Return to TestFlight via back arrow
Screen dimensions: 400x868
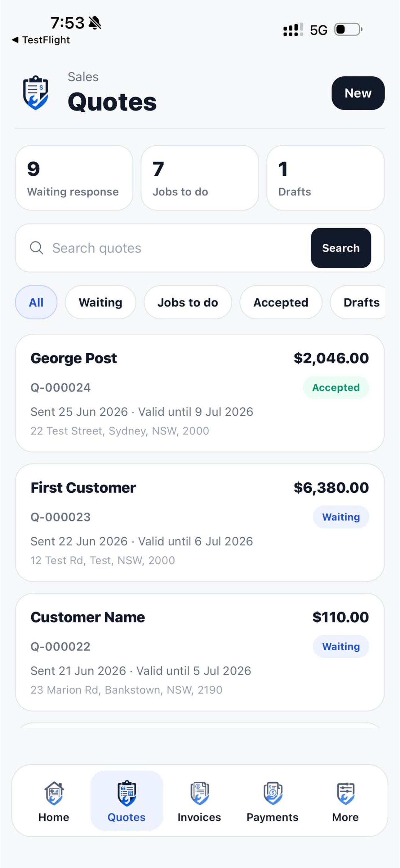15,40
